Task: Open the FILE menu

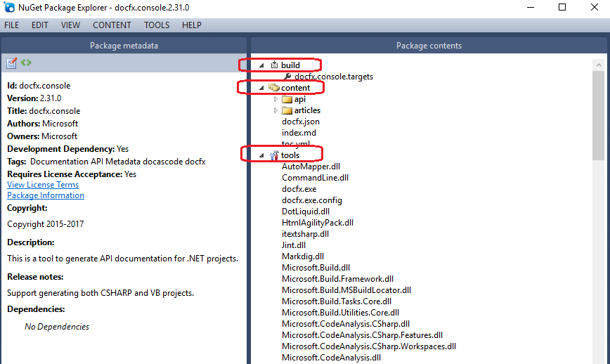Action: pyautogui.click(x=12, y=25)
